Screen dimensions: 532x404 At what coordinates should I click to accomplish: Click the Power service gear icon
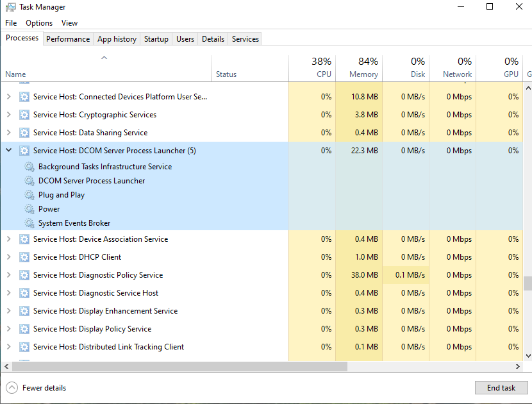[x=29, y=209]
